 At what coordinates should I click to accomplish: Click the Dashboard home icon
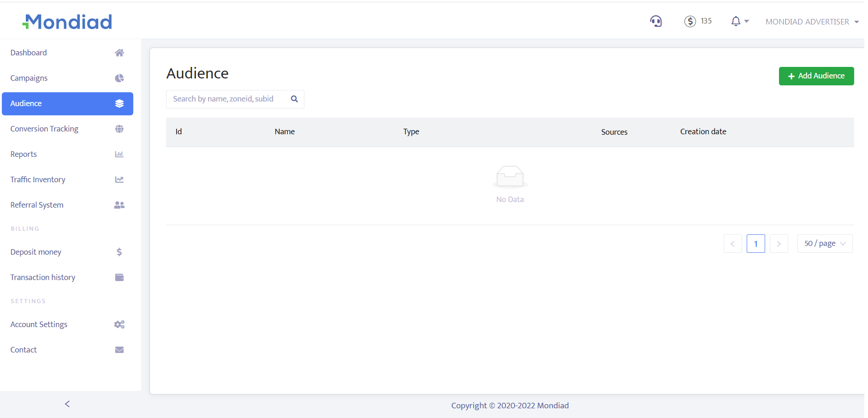coord(119,53)
